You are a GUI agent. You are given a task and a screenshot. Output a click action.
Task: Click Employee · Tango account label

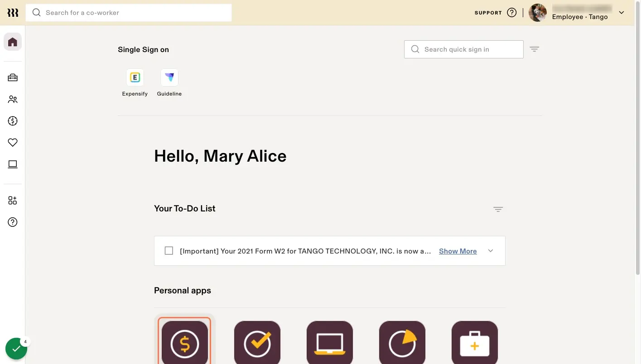click(x=580, y=17)
